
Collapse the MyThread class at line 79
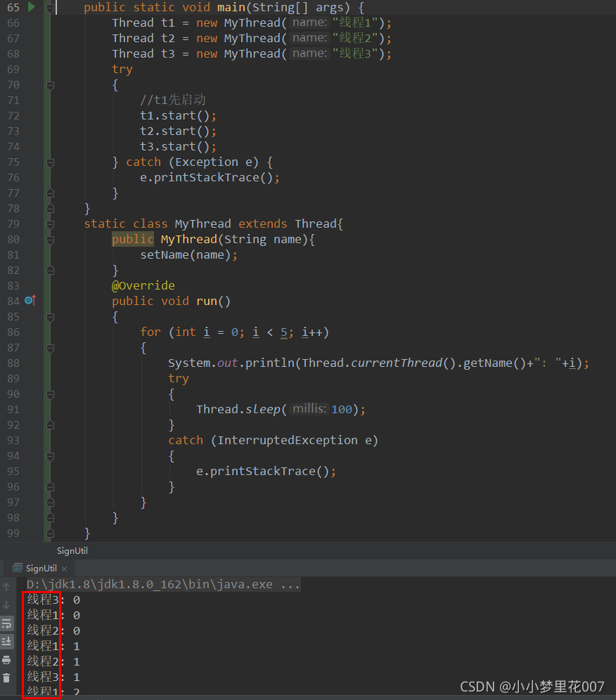tap(51, 223)
